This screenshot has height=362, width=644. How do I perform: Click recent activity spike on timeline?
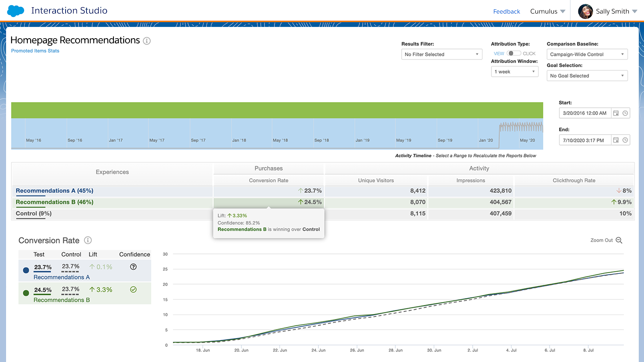click(521, 128)
